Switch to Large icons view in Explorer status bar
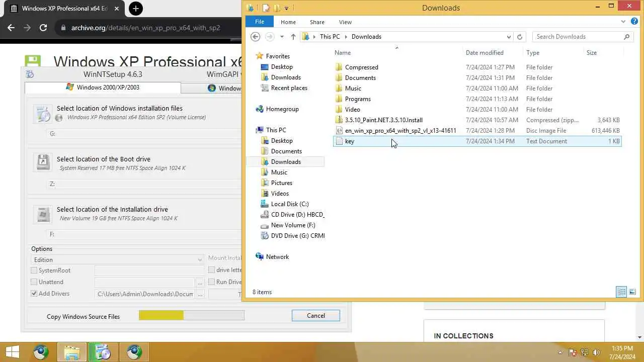The height and width of the screenshot is (362, 644). [632, 292]
